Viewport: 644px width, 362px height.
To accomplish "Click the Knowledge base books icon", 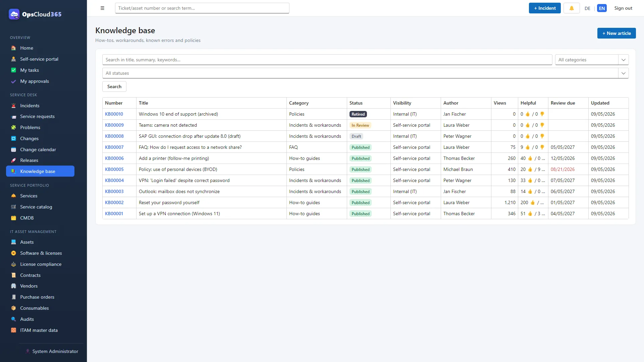I will coord(13,171).
